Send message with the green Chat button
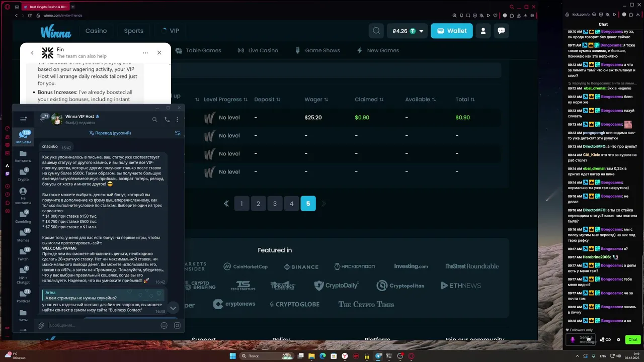Screen dimensions: 644x362 pos(633,340)
